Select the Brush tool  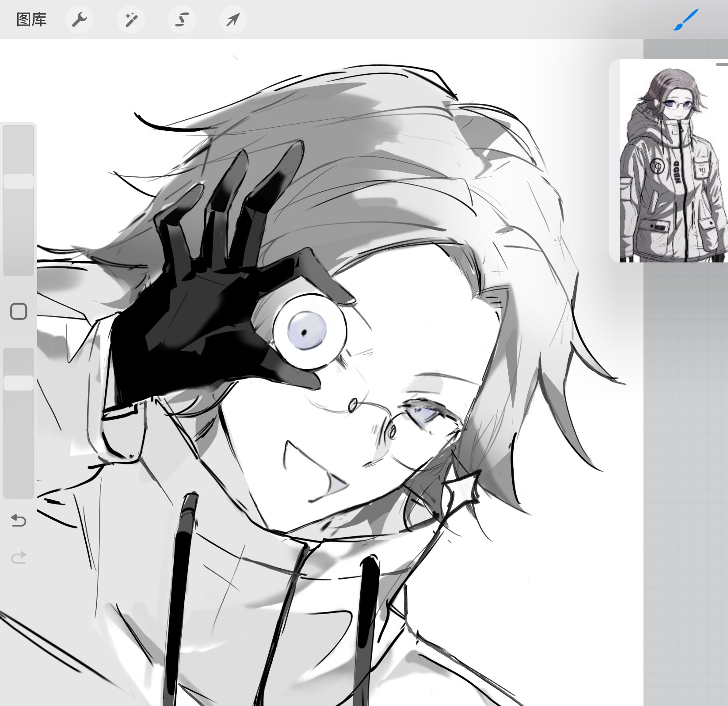click(686, 20)
